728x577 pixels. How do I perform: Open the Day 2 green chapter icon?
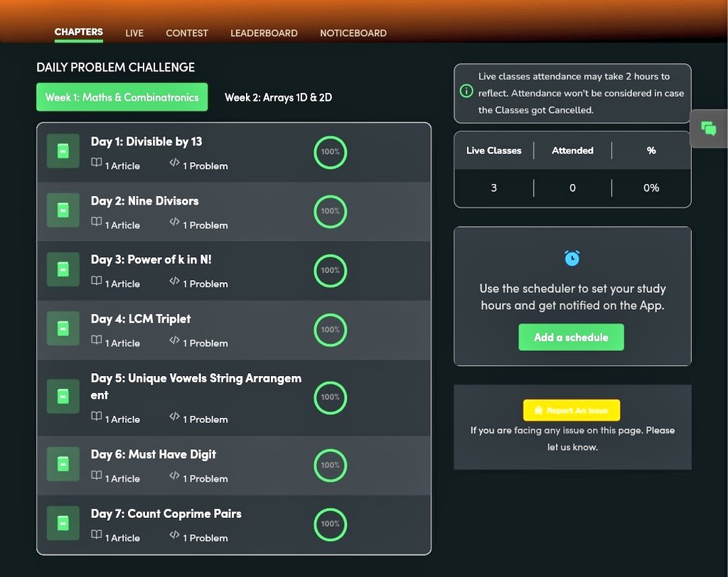(63, 210)
